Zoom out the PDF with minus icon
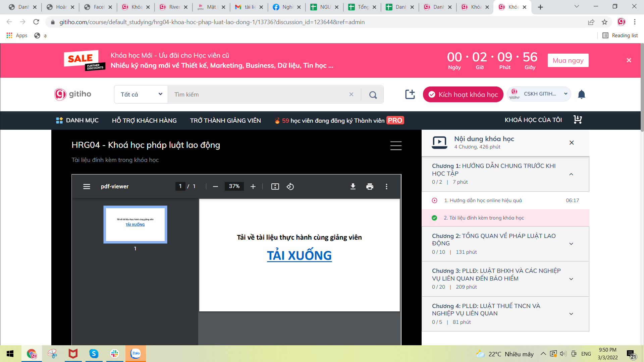The image size is (644, 362). tap(215, 186)
